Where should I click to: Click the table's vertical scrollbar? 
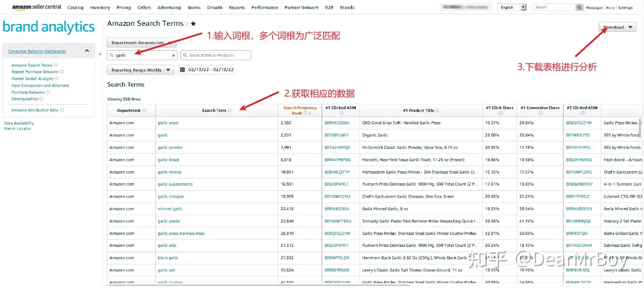(x=641, y=128)
